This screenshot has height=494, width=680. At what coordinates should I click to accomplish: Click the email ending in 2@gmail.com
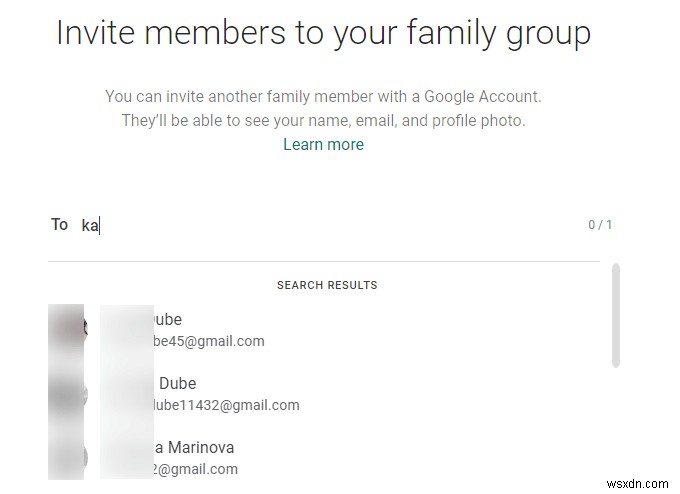click(x=195, y=469)
